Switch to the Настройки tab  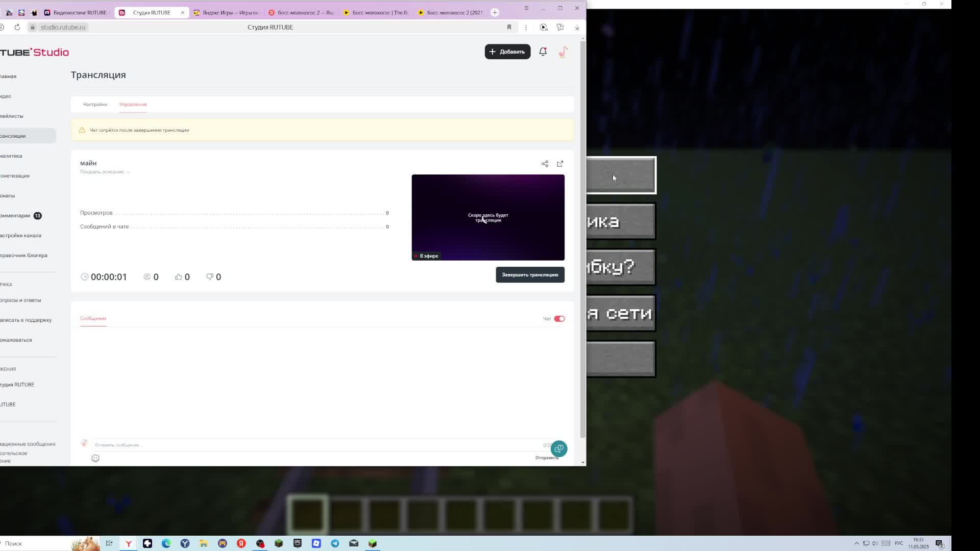point(95,105)
